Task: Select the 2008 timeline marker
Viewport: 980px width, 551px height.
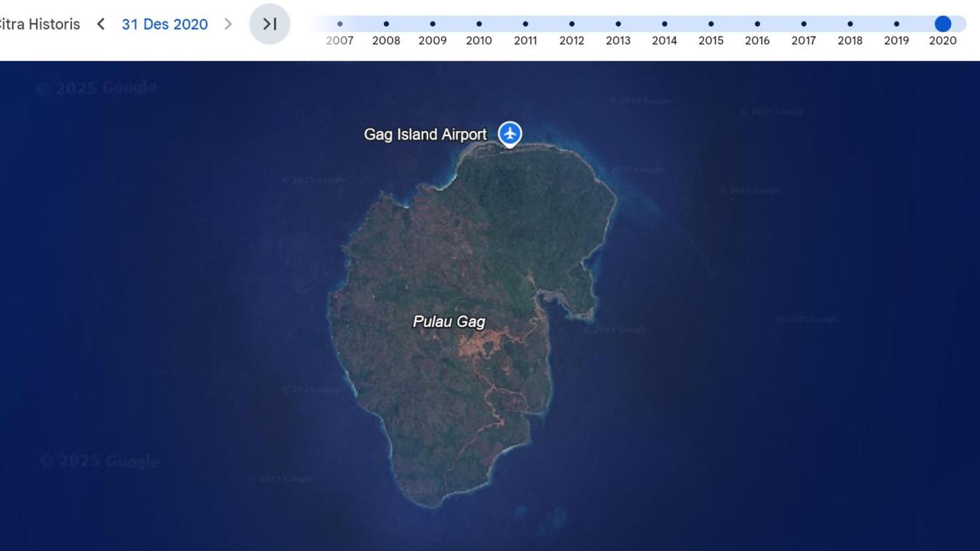Action: click(x=386, y=24)
